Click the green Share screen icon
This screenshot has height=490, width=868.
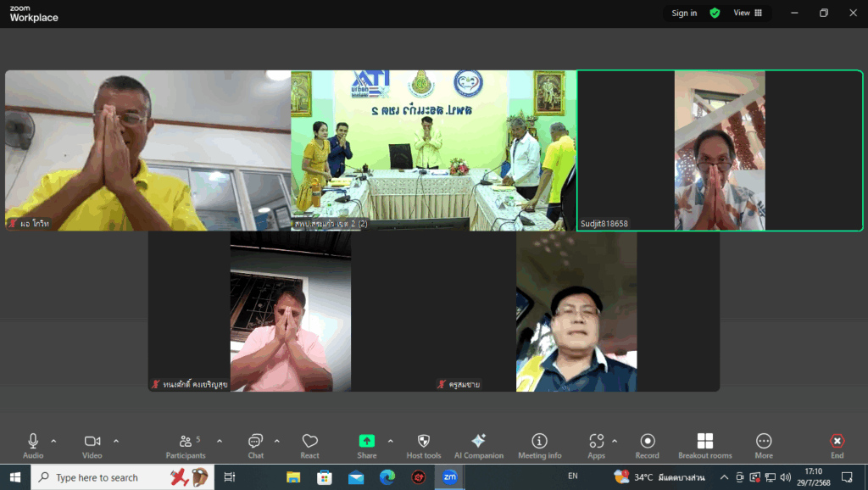click(366, 441)
